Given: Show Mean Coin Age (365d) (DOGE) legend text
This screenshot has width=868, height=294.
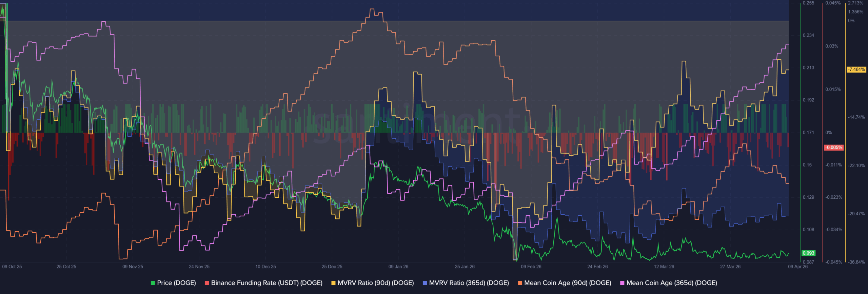Looking at the screenshot, I should 672,283.
